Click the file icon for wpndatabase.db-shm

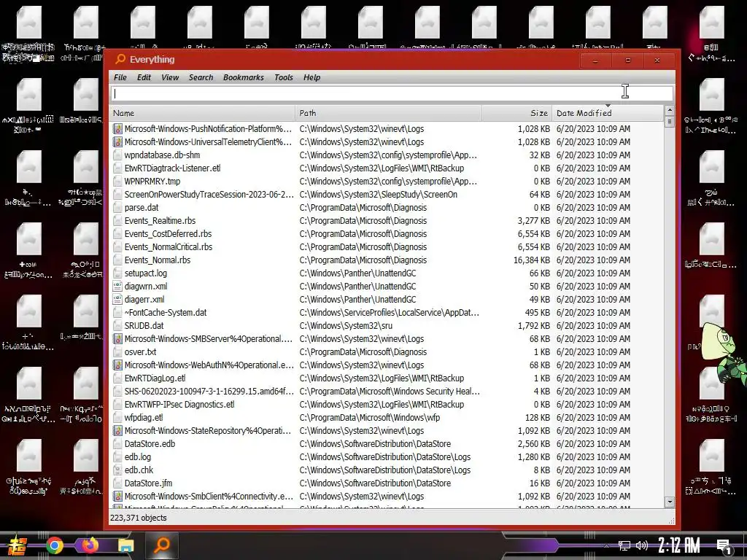tap(117, 155)
